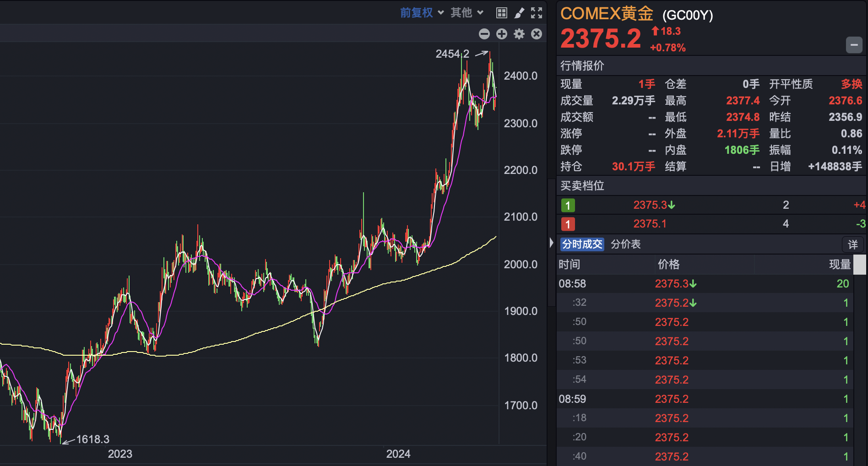
Task: Click the 2454.2 high label on chart
Action: 452,54
